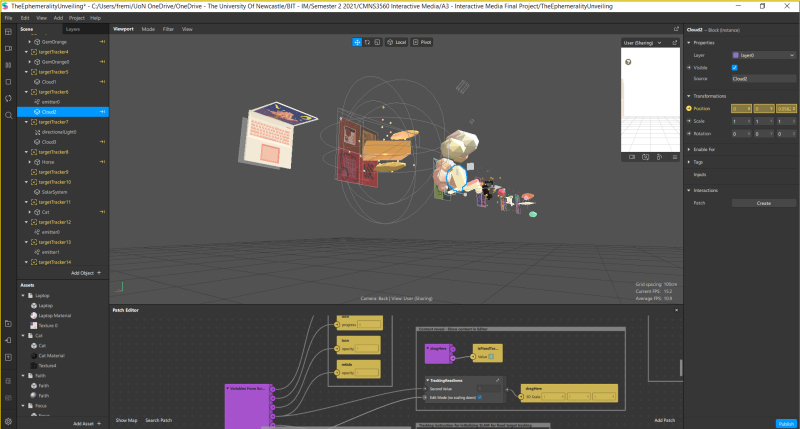Viewport: 800px width, 429px height.
Task: Toggle the arrow marker on GemOrange row
Action: pyautogui.click(x=103, y=42)
